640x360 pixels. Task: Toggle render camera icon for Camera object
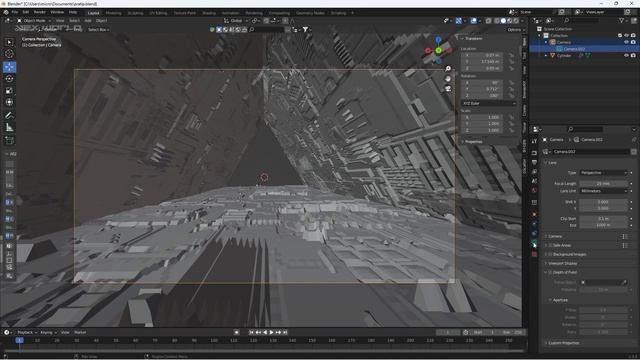click(x=633, y=42)
